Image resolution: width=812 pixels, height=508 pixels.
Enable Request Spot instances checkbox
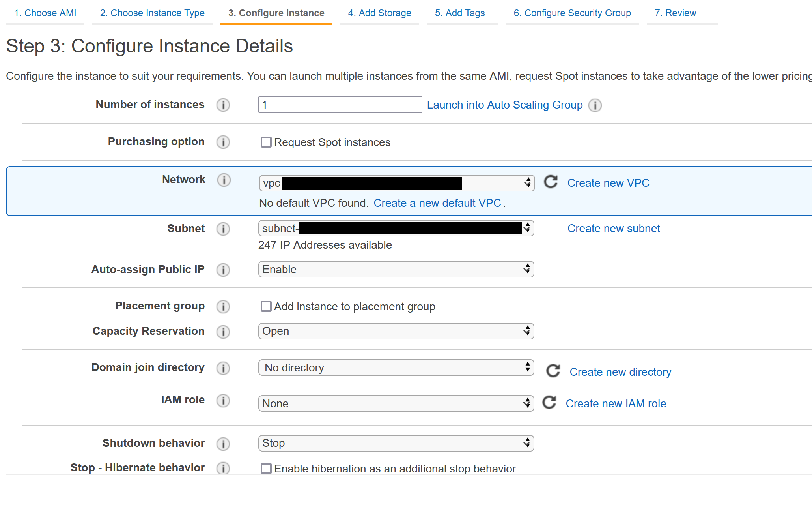click(266, 142)
